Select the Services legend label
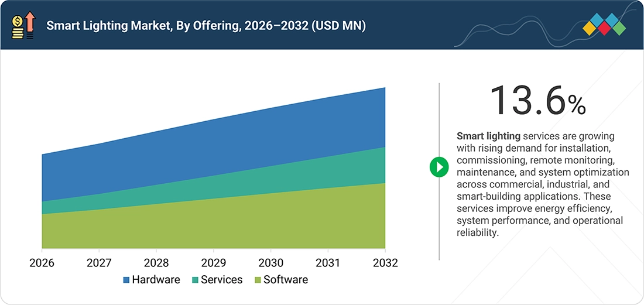 coord(222,280)
